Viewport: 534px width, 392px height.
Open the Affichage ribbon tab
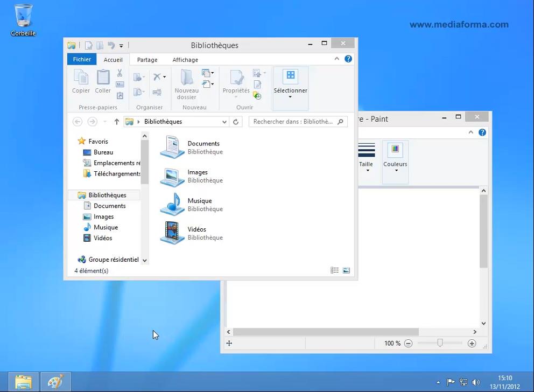185,60
